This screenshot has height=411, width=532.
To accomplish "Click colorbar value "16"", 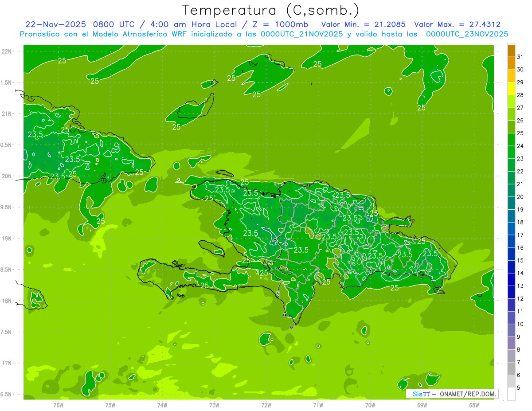I will pyautogui.click(x=520, y=248).
